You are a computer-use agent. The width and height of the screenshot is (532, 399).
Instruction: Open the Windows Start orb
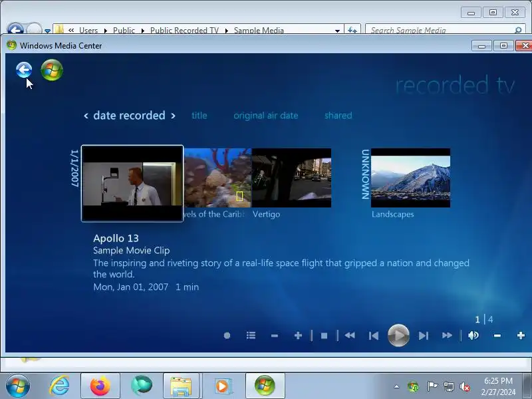coord(17,386)
